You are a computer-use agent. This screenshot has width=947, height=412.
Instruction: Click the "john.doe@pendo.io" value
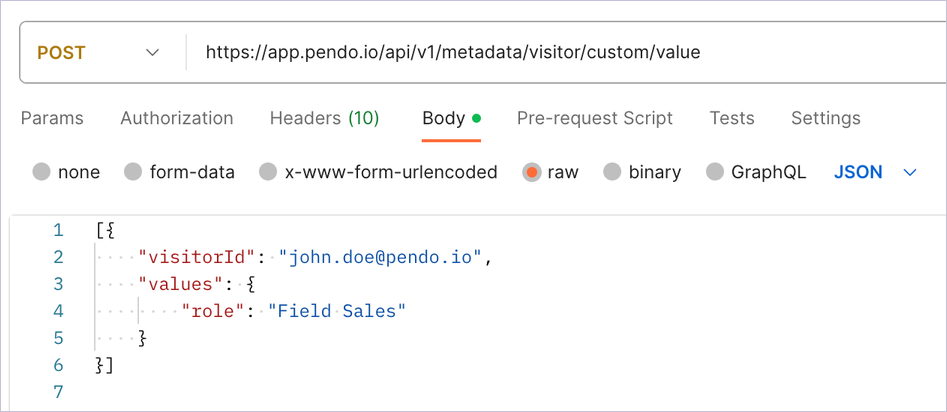click(x=381, y=257)
